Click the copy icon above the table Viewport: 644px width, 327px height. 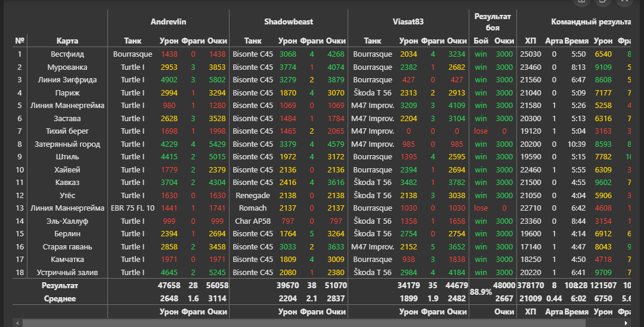click(602, 2)
